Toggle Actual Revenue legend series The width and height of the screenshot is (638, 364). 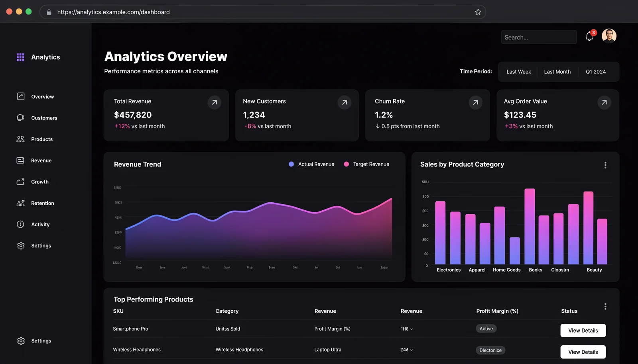pyautogui.click(x=311, y=164)
